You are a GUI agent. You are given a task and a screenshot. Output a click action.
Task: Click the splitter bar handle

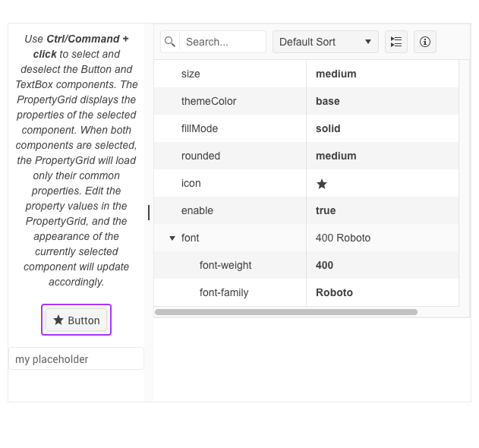[149, 212]
